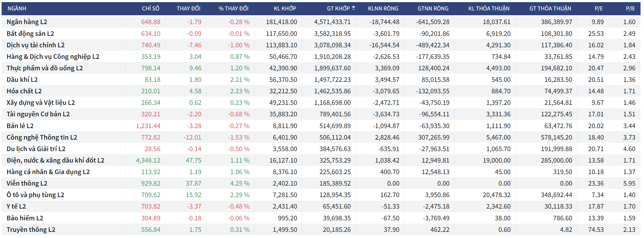
Task: Click the P/E column header
Action: [x=599, y=9]
